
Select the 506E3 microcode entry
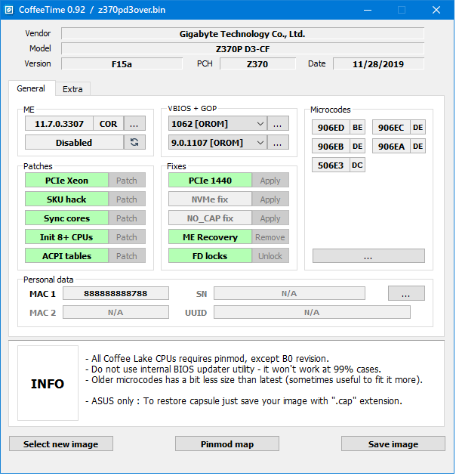click(x=331, y=165)
